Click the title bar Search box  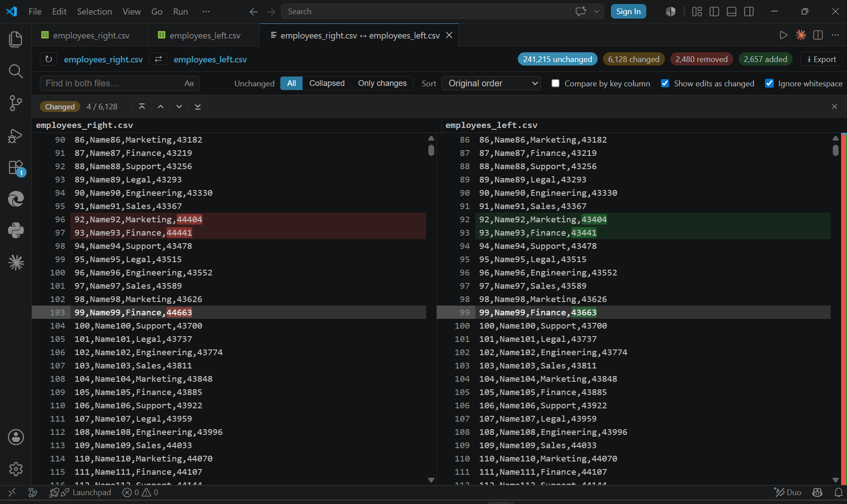tap(425, 12)
